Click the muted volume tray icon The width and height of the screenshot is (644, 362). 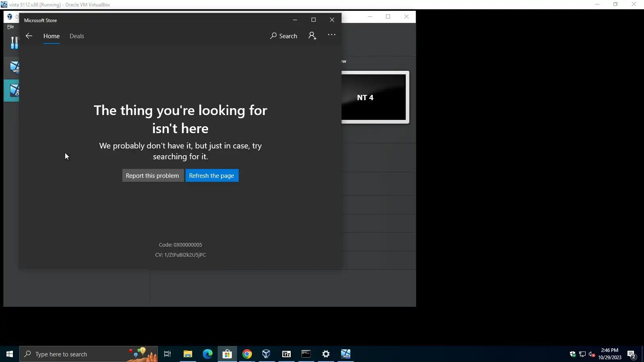(592, 354)
